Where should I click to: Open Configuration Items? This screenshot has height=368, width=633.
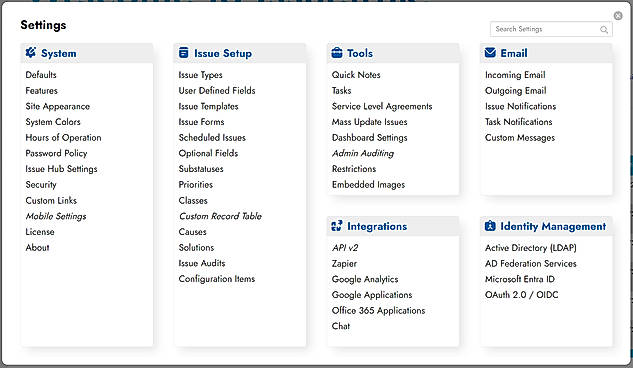217,279
